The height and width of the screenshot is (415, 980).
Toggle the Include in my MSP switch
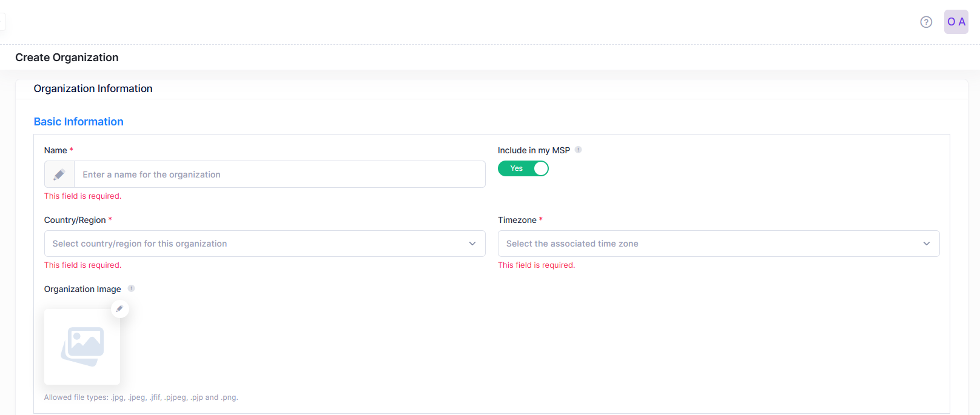click(x=523, y=168)
